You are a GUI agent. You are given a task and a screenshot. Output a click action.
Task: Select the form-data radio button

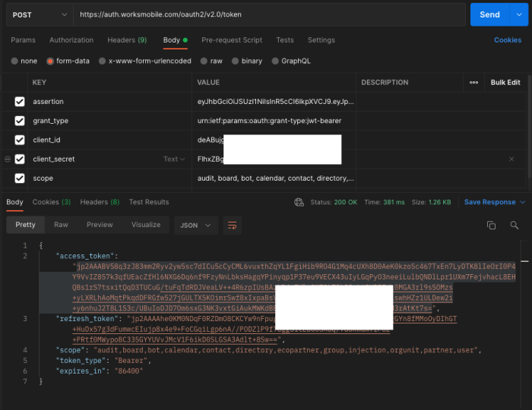click(50, 61)
